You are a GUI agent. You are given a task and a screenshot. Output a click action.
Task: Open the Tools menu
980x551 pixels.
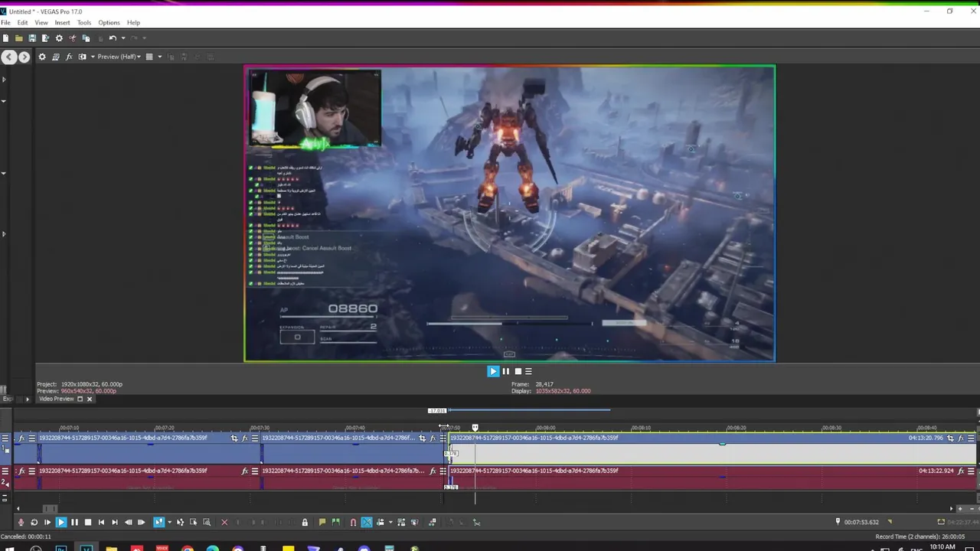tap(84, 23)
